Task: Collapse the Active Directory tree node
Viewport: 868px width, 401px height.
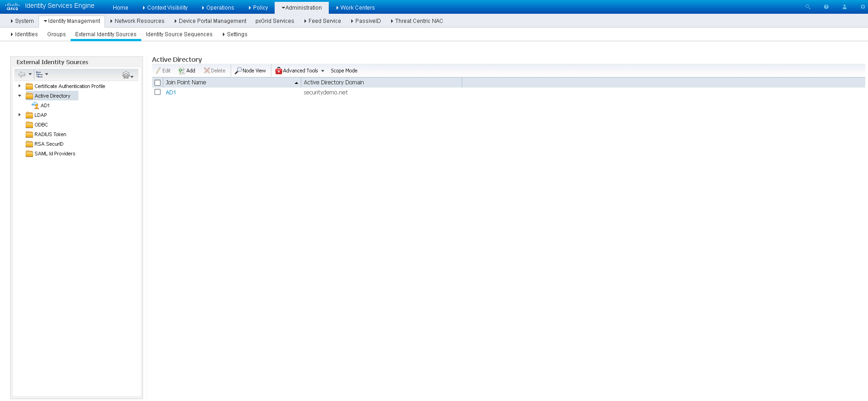Action: [19, 96]
